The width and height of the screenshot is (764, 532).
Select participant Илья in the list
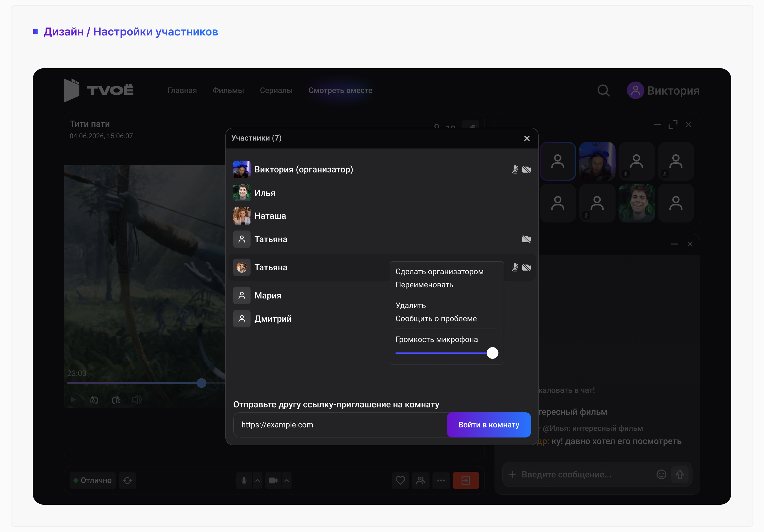382,193
